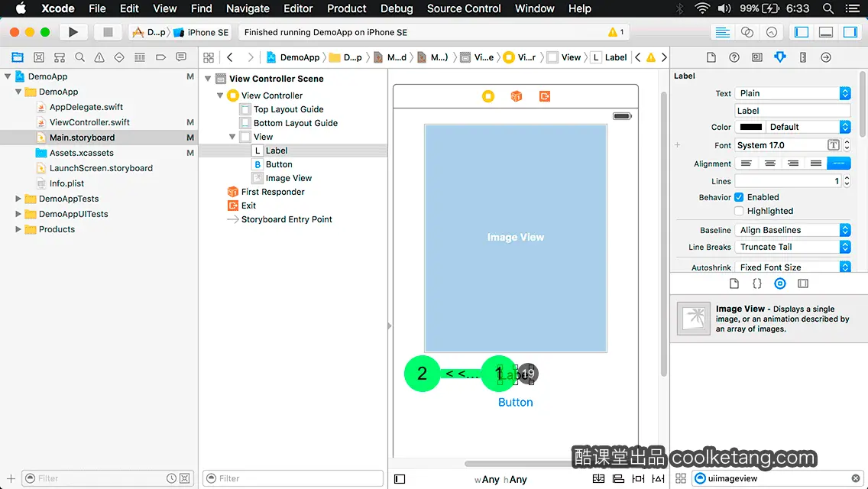
Task: Toggle the Highlighted checkbox
Action: point(739,211)
